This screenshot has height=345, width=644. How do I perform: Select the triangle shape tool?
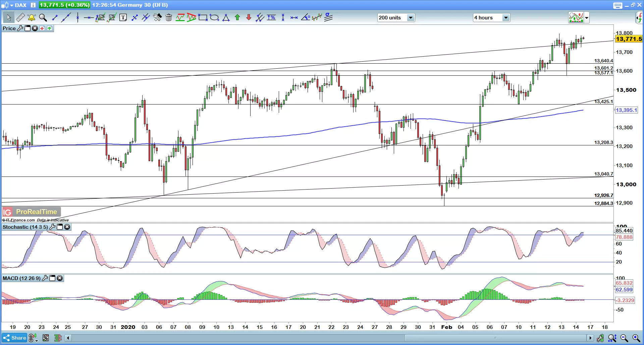click(226, 17)
